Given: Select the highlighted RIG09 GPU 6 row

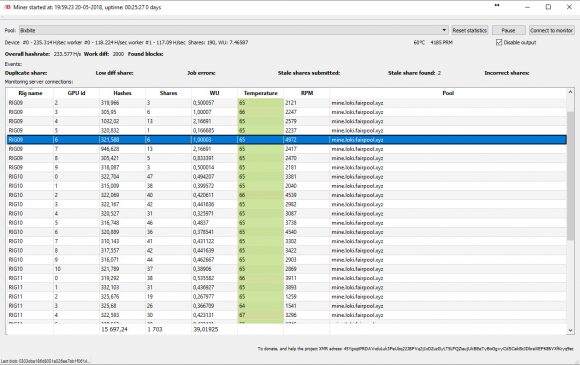Looking at the screenshot, I should 287,140.
